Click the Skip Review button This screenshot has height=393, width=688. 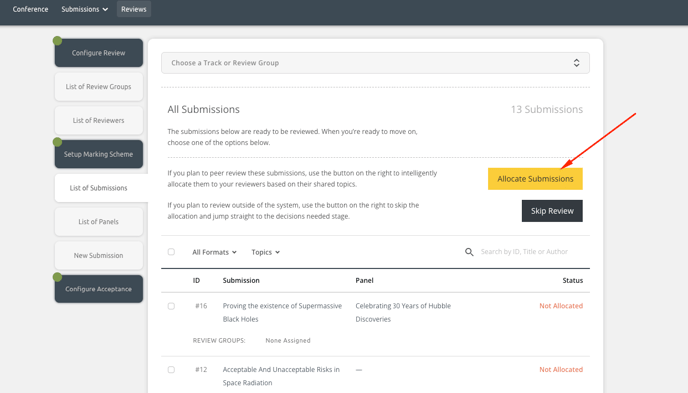[552, 211]
